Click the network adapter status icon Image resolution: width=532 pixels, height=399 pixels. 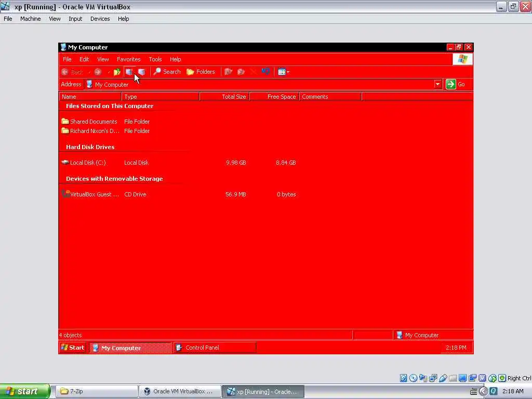point(433,378)
